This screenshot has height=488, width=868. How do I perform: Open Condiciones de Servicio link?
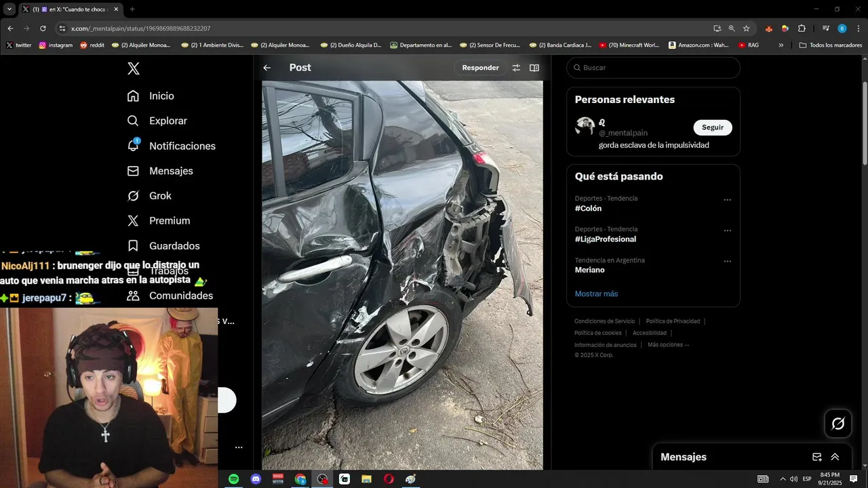(604, 321)
